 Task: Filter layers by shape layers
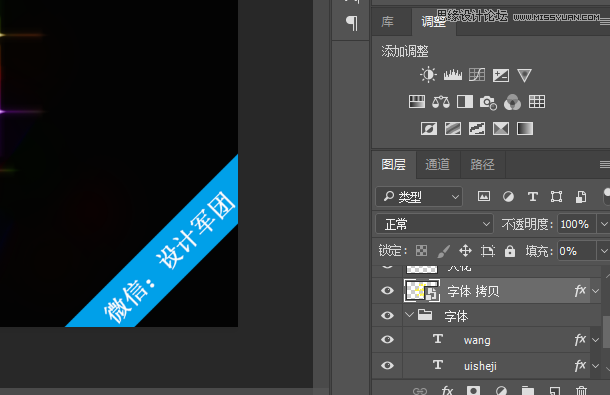click(x=556, y=197)
